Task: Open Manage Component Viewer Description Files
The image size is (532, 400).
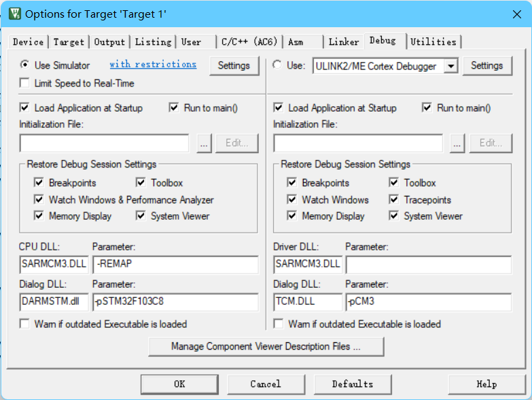Action: 266,346
